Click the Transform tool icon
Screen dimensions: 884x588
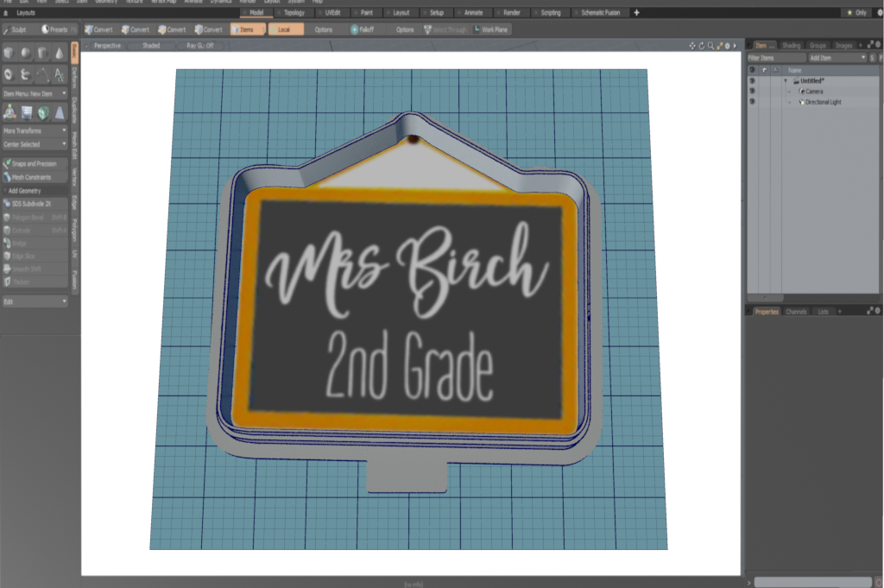[9, 111]
